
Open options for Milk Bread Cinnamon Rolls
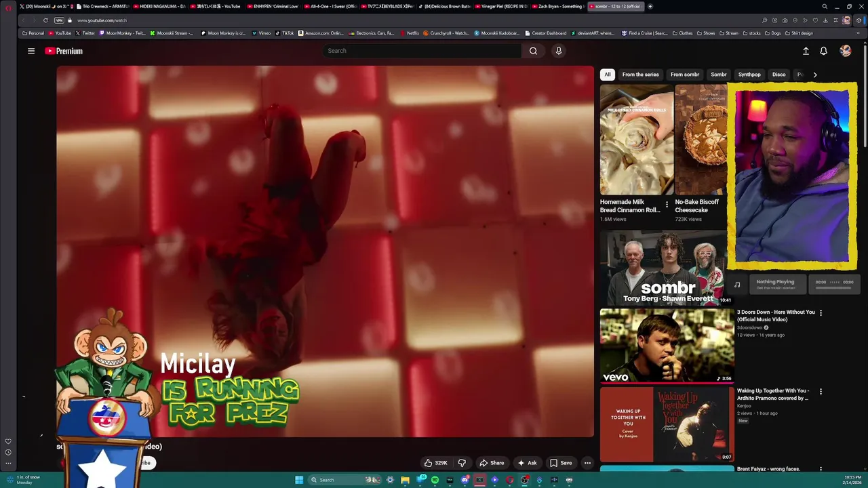[x=667, y=204]
